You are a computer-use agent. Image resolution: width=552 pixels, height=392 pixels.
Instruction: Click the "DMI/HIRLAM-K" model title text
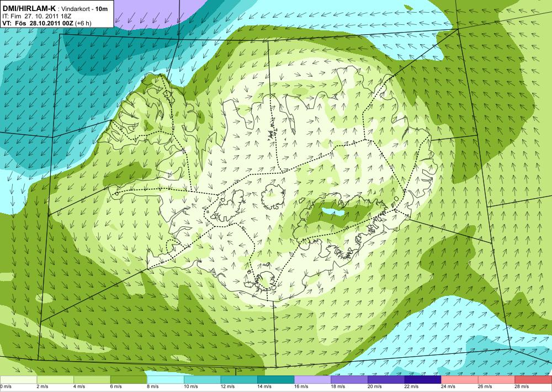coord(29,8)
